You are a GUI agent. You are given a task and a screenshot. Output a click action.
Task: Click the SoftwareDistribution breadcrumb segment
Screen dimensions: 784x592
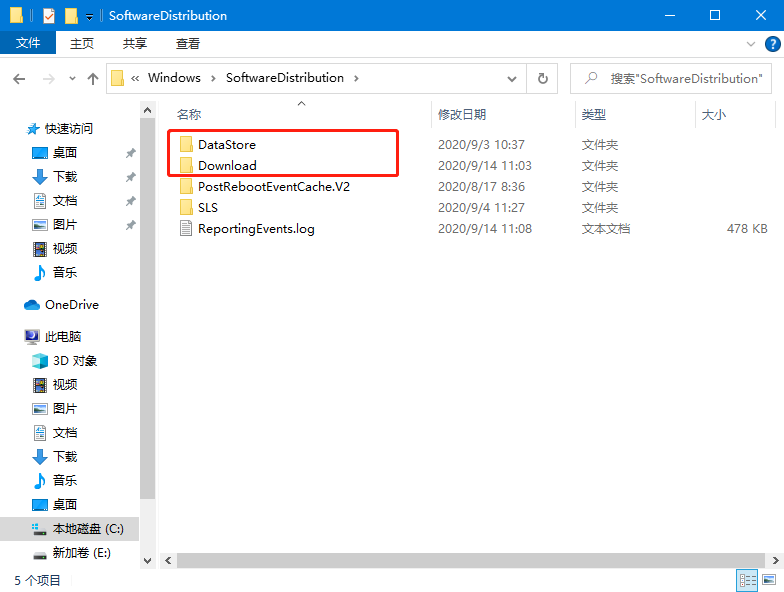(x=284, y=78)
